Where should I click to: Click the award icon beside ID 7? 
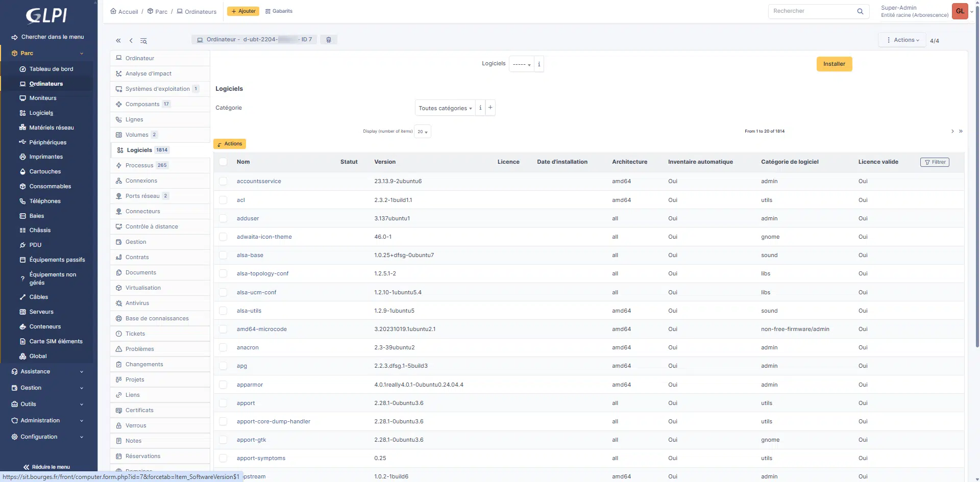[x=329, y=40]
